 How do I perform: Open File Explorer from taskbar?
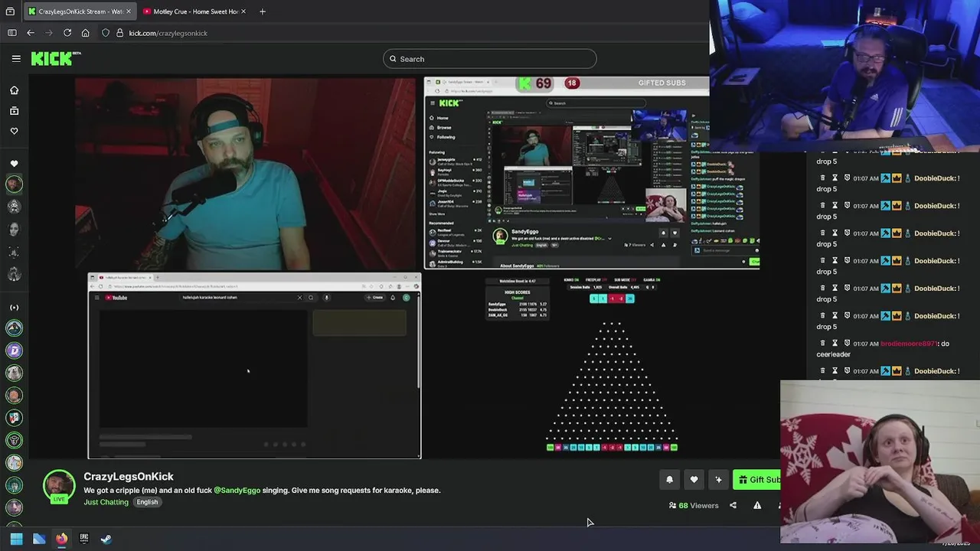pos(39,539)
